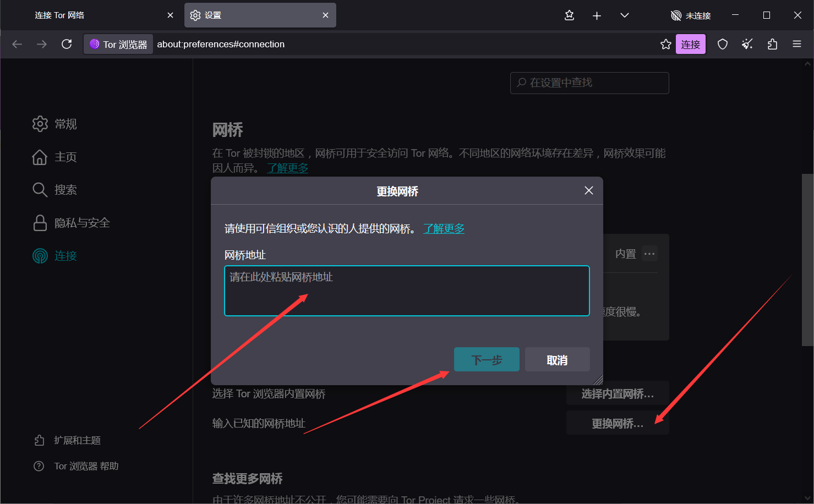Open the hamburger application menu
Image resolution: width=814 pixels, height=504 pixels.
point(796,44)
